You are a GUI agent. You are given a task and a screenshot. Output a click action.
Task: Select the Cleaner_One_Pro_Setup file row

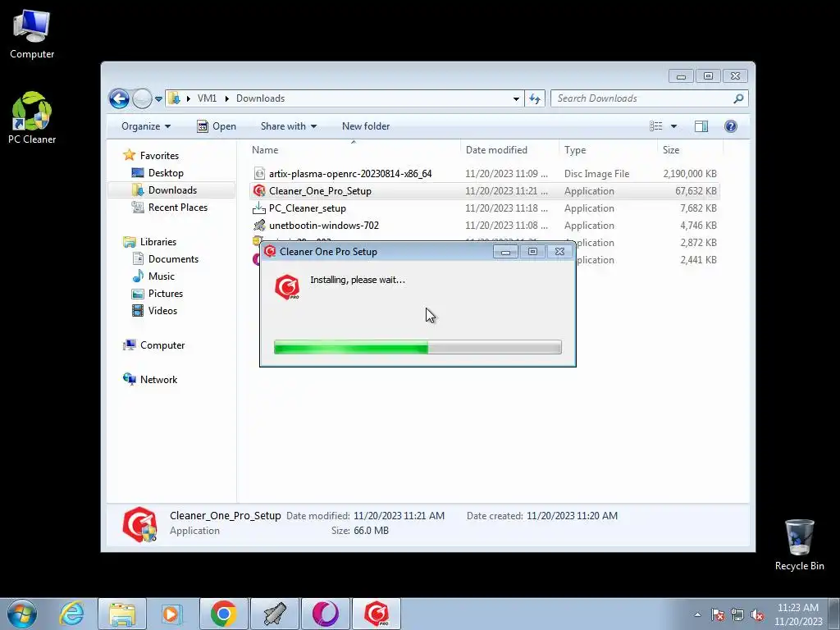484,190
